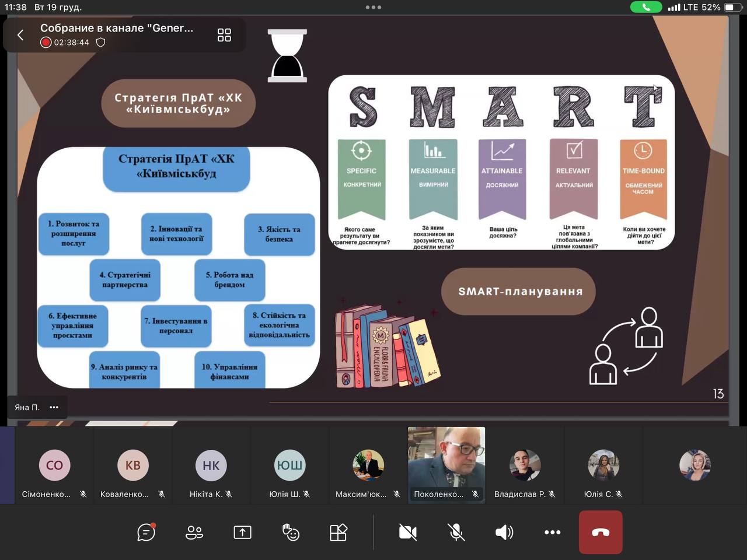Viewport: 747px width, 560px height.
Task: Toggle the camera on
Action: [x=407, y=532]
